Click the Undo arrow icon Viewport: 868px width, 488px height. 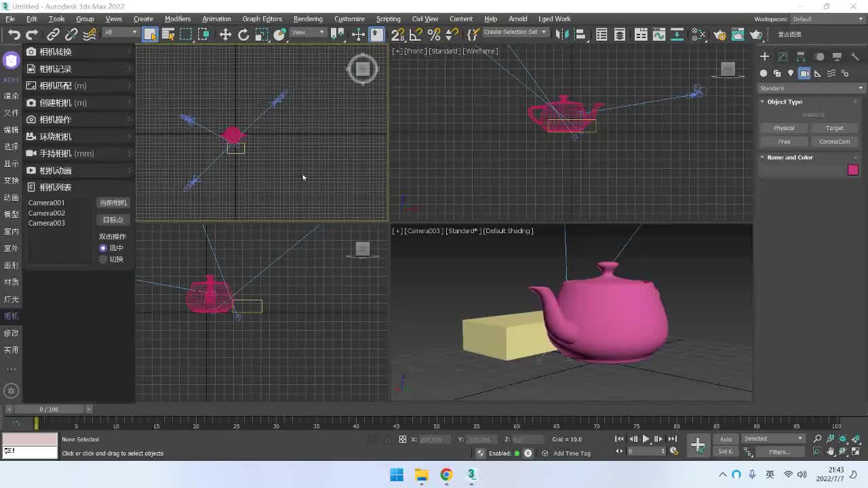(14, 35)
